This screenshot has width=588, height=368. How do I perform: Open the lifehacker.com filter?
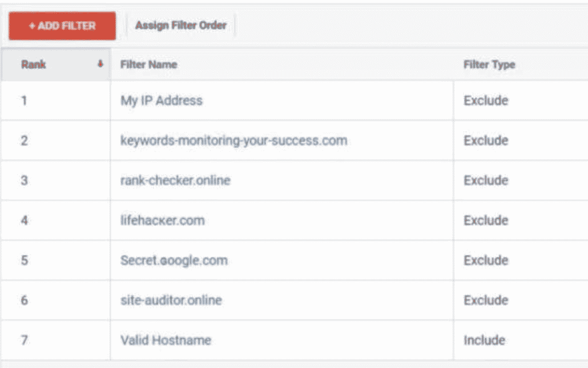(162, 220)
